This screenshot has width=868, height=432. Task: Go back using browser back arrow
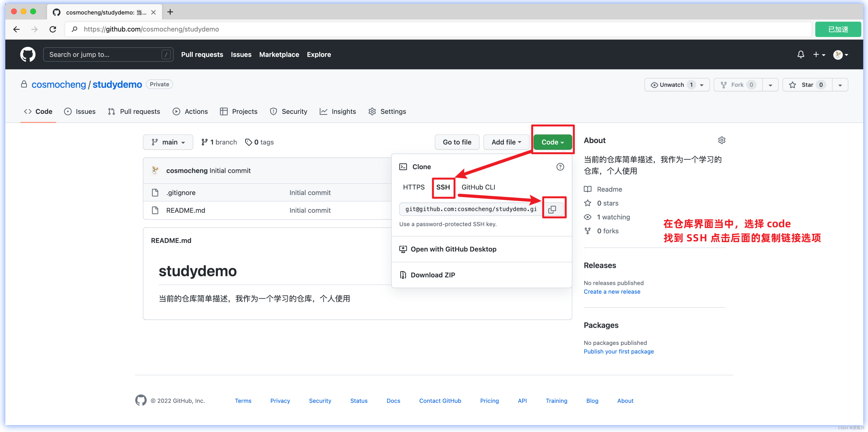pos(16,29)
